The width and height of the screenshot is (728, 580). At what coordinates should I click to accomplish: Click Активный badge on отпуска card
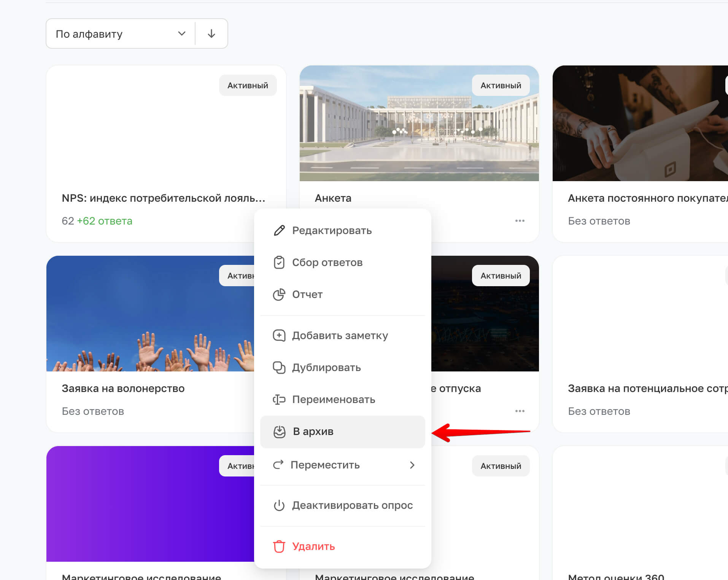501,276
